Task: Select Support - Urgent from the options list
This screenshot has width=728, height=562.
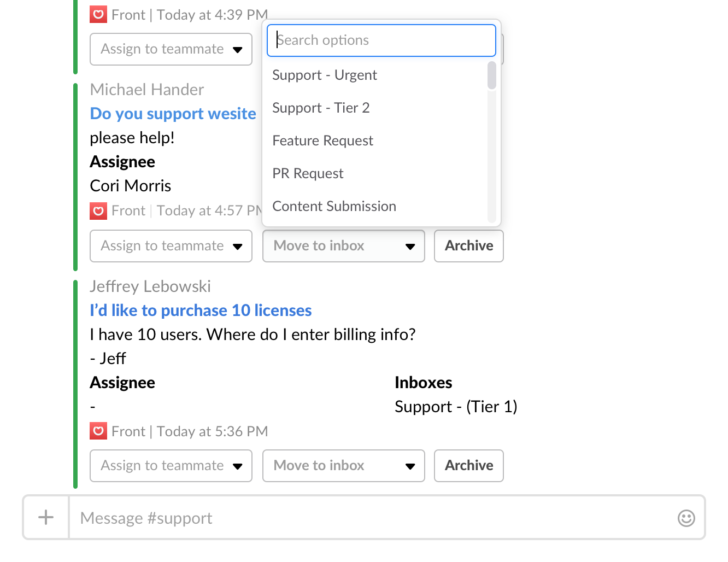Action: pos(325,75)
